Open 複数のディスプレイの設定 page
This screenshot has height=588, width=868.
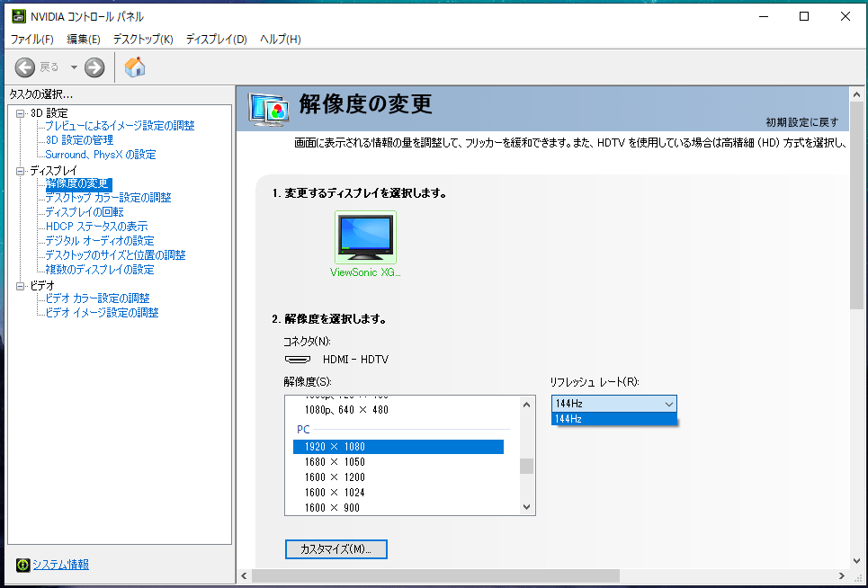[x=100, y=270]
